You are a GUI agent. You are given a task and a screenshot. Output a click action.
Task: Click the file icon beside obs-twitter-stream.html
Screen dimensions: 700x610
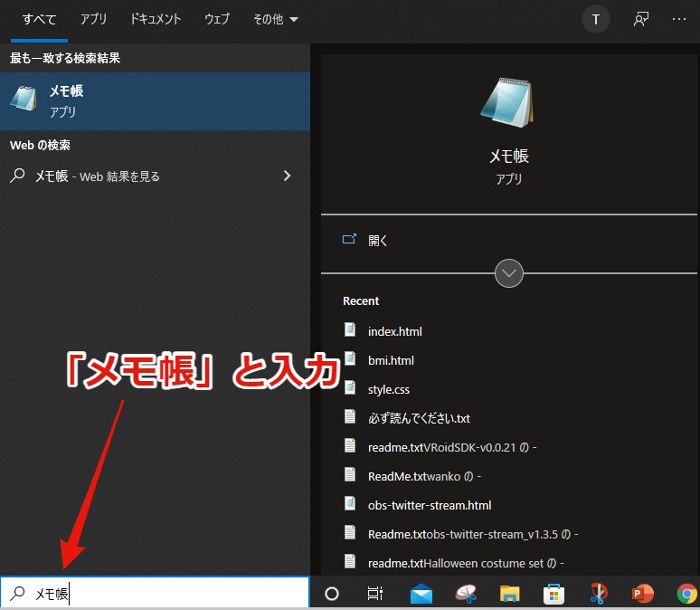pos(350,503)
